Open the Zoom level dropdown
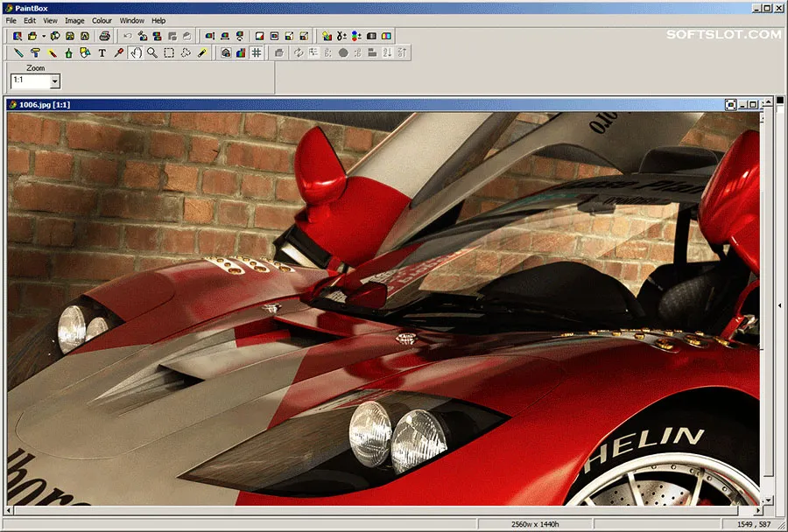 coord(55,80)
